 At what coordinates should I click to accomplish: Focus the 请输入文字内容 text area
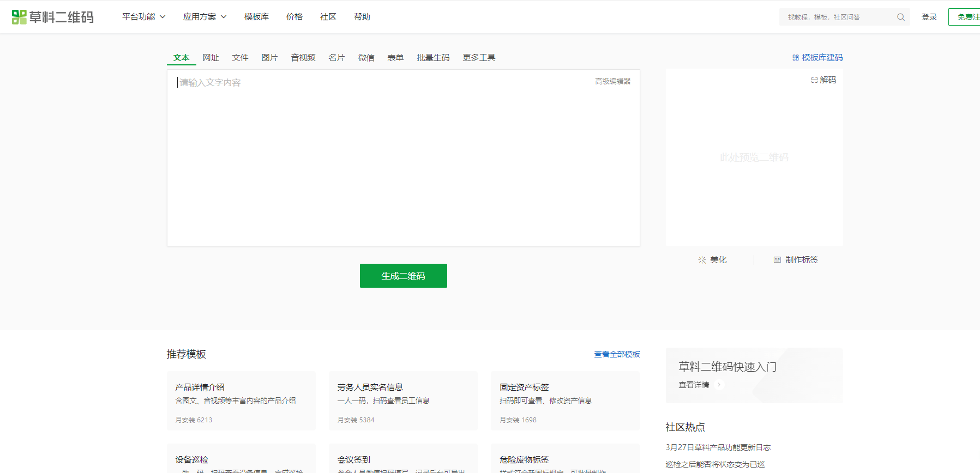[x=404, y=157]
